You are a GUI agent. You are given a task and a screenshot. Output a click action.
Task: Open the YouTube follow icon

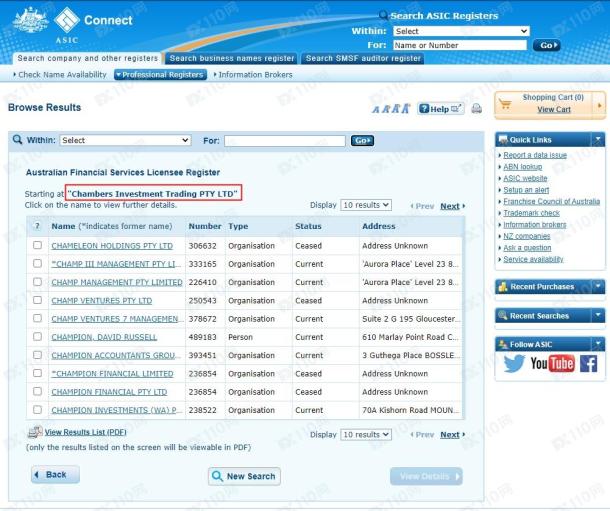pyautogui.click(x=552, y=364)
